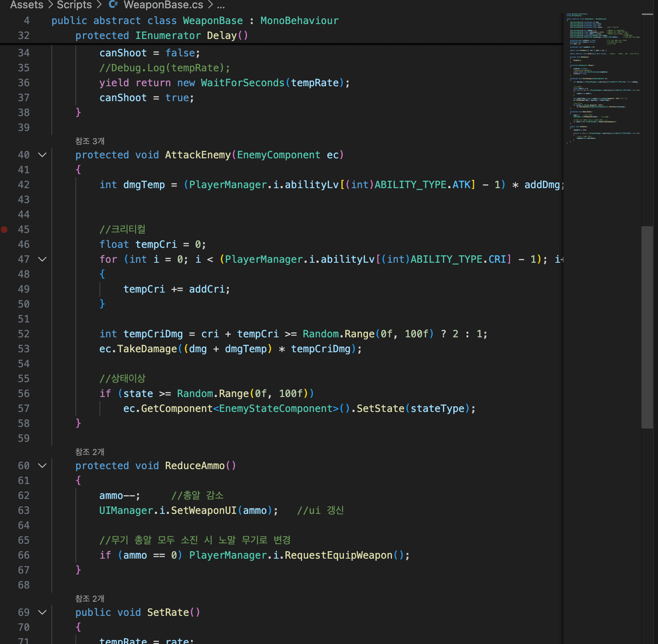Click 'EnemyStateComponent' on line 57
The width and height of the screenshot is (658, 644).
point(276,408)
